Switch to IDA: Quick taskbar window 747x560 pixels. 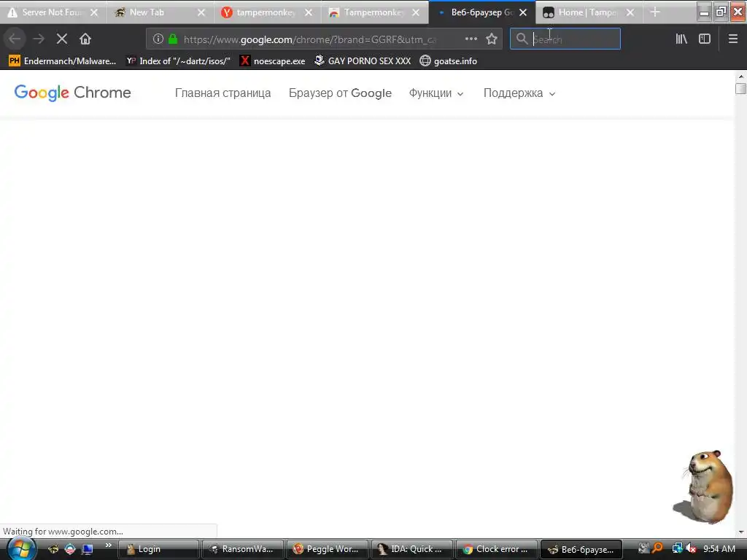coord(411,549)
